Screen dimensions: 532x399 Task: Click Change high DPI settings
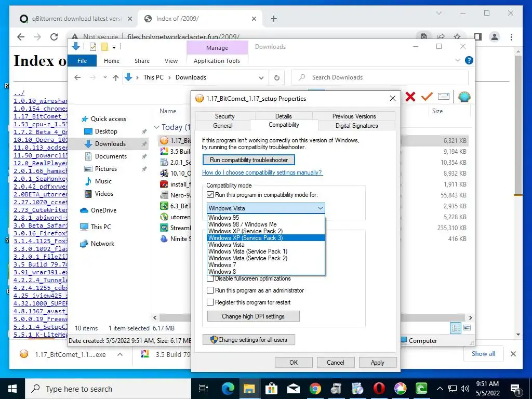pyautogui.click(x=253, y=316)
